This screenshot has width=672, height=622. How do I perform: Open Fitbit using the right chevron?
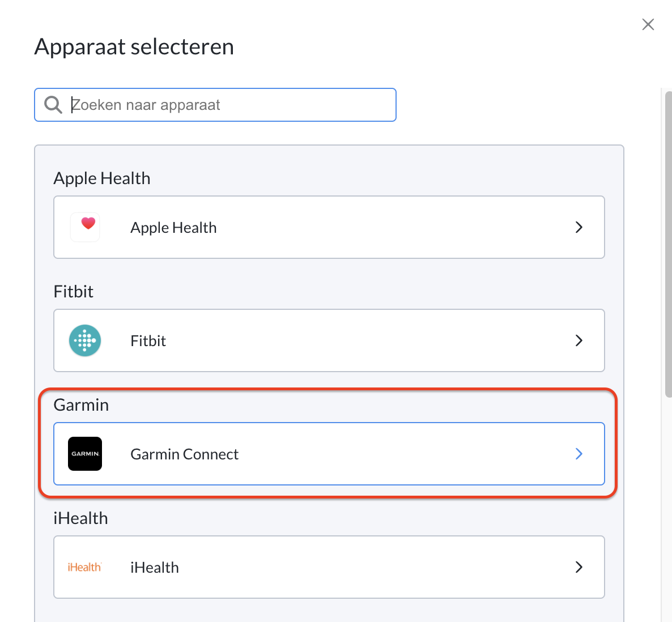[579, 340]
